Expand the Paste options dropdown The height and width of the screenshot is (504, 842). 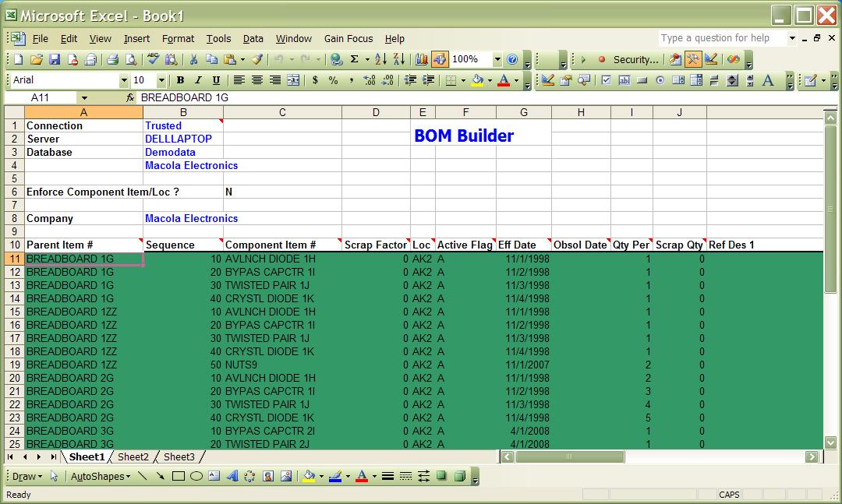click(x=242, y=59)
